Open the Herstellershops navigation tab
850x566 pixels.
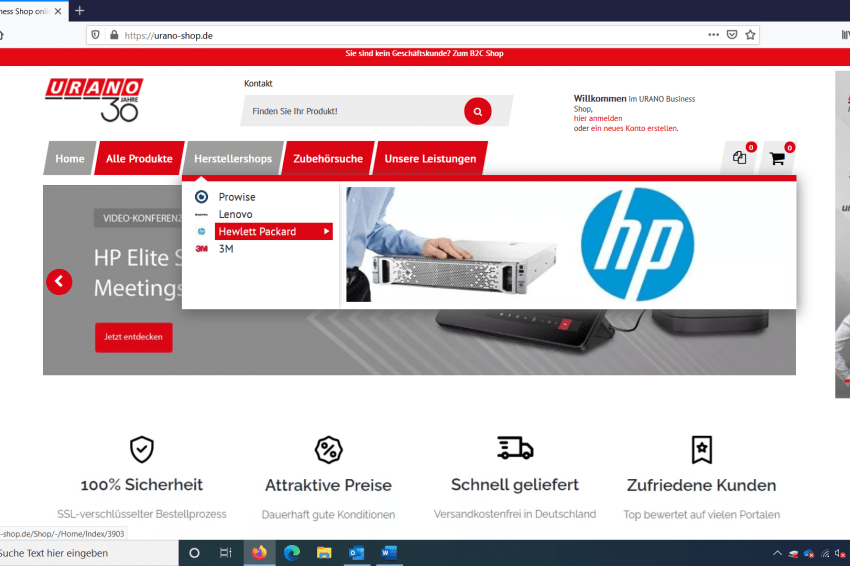tap(233, 158)
